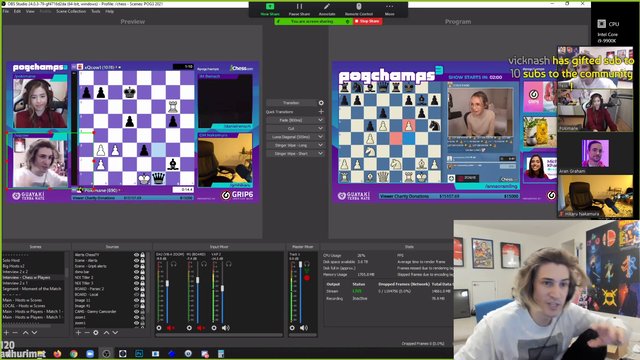Hide the Scene - Alerts source

136,260
